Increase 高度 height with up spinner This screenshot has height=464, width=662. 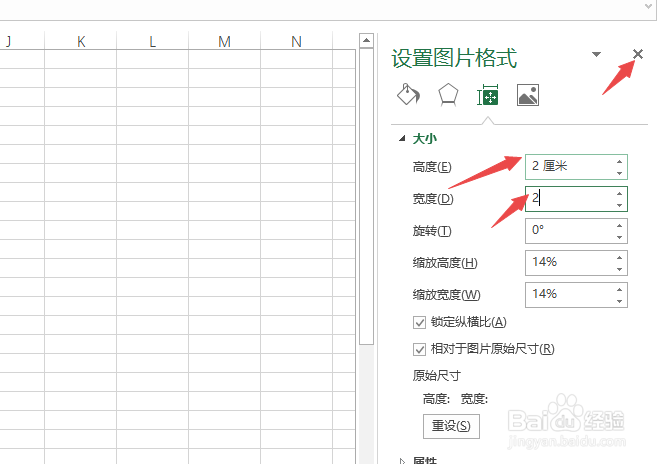point(619,162)
